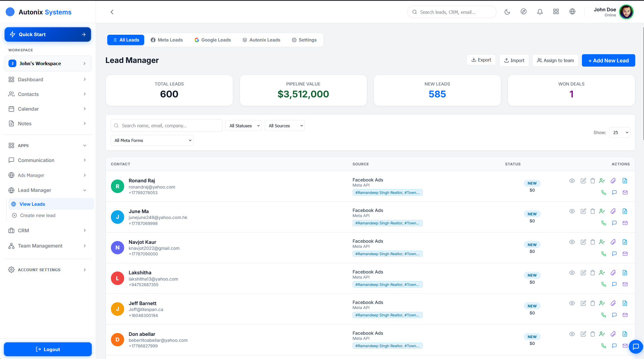Viewport: 644px width, 359px height.
Task: Send a message to Ronand Raj
Action: [x=614, y=192]
